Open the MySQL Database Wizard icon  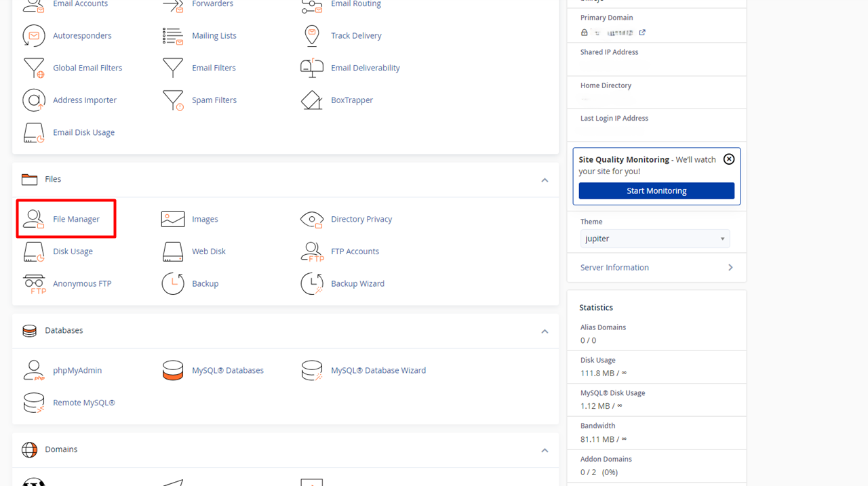[x=312, y=370]
